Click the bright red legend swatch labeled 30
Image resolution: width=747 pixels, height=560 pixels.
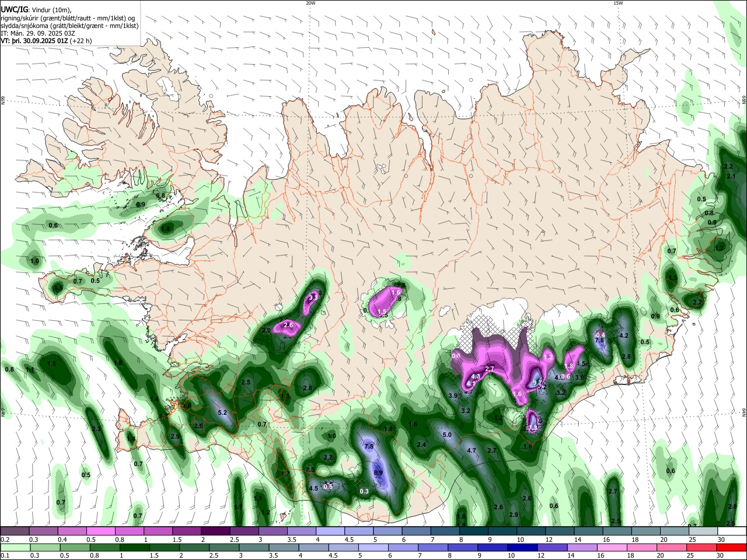click(x=731, y=547)
